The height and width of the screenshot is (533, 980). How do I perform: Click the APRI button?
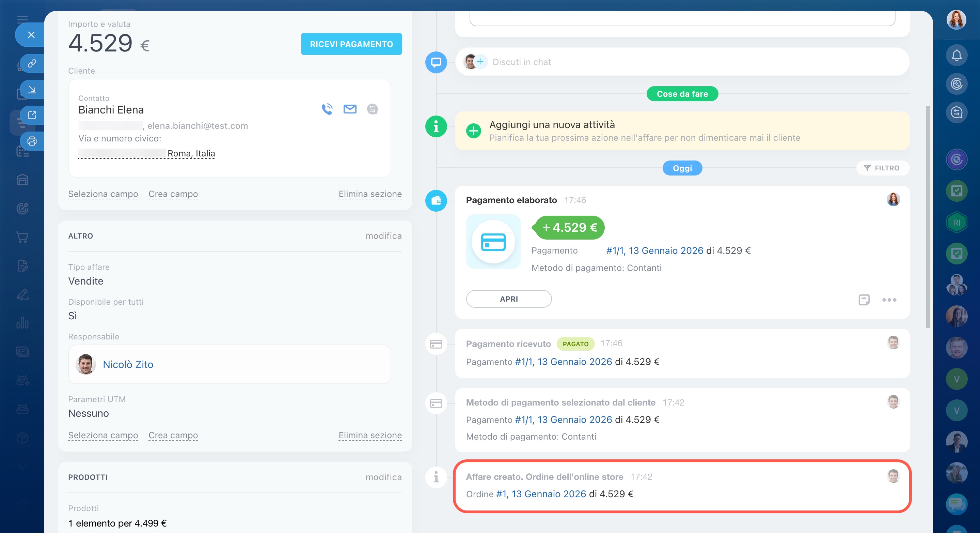click(x=509, y=299)
